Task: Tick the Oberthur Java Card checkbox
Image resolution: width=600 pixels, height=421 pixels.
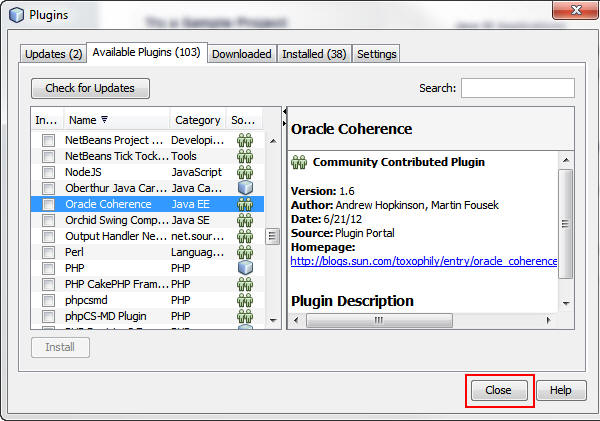Action: (48, 188)
